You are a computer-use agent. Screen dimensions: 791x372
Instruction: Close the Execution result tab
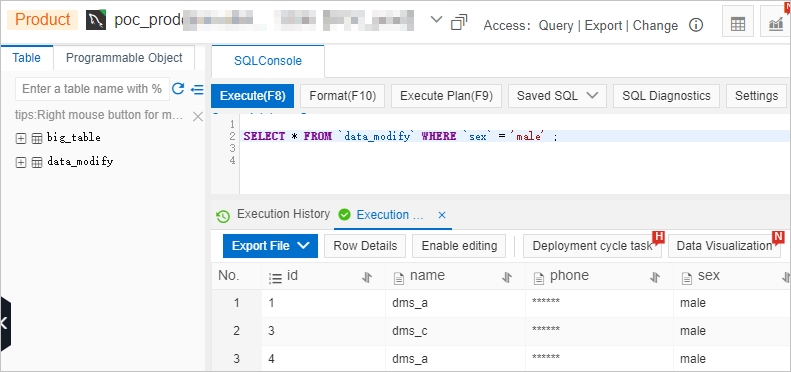click(442, 215)
